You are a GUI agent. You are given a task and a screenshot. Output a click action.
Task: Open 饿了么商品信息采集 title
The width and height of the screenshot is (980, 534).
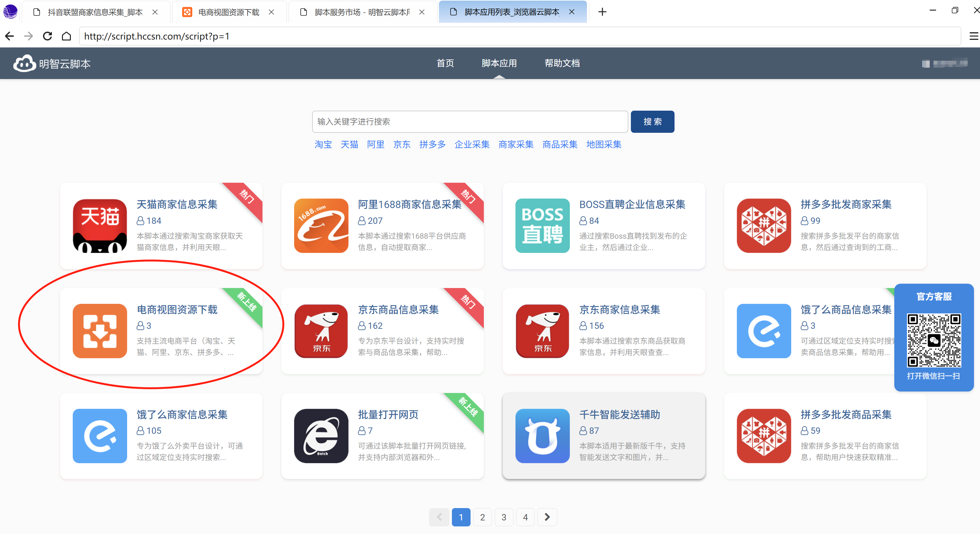click(846, 310)
